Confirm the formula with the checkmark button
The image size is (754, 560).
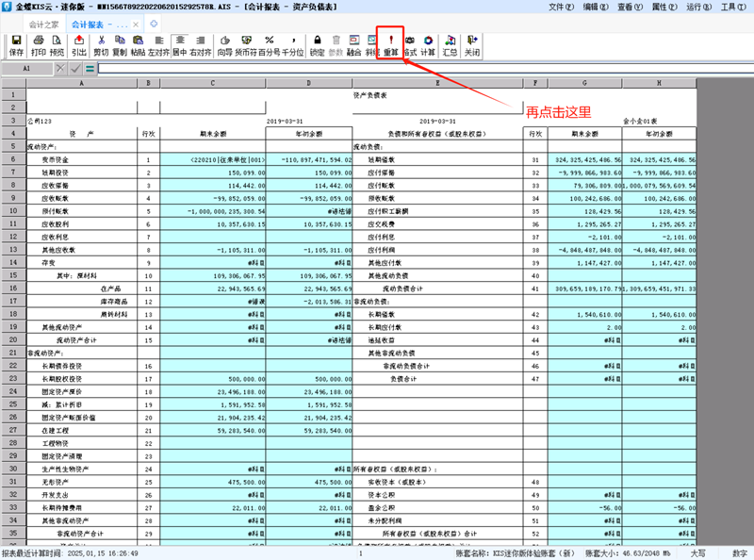coord(75,69)
